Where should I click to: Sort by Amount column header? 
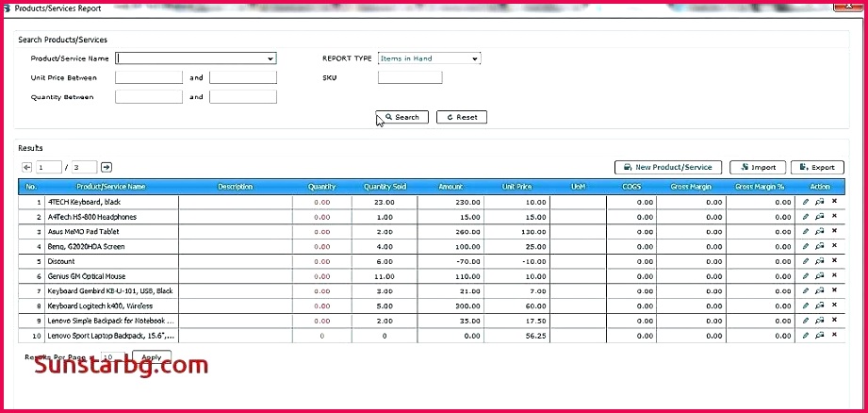tap(450, 187)
